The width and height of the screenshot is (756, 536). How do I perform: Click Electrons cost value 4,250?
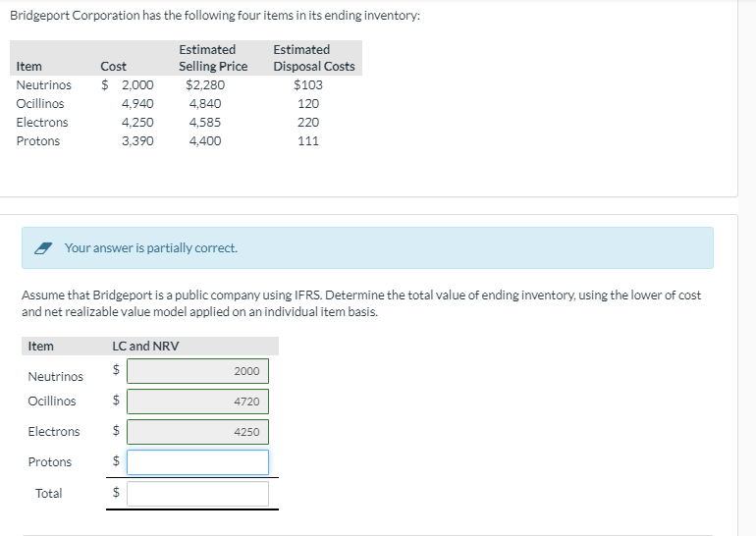click(x=137, y=123)
